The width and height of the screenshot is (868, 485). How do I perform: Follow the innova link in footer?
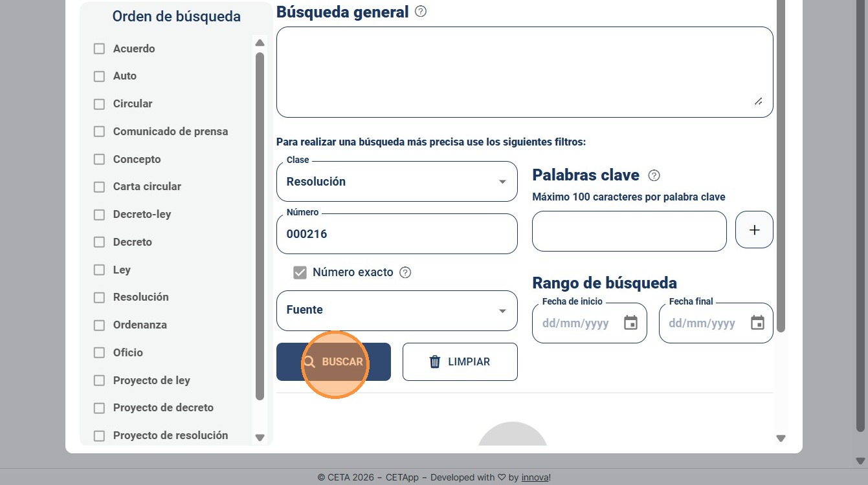coord(535,477)
